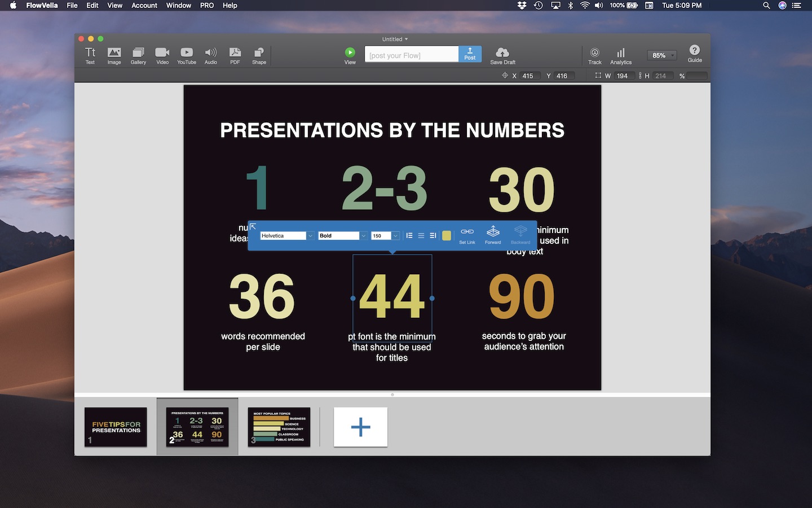Screen dimensions: 812x508
Task: Open the Edit menu
Action: pyautogui.click(x=92, y=5)
